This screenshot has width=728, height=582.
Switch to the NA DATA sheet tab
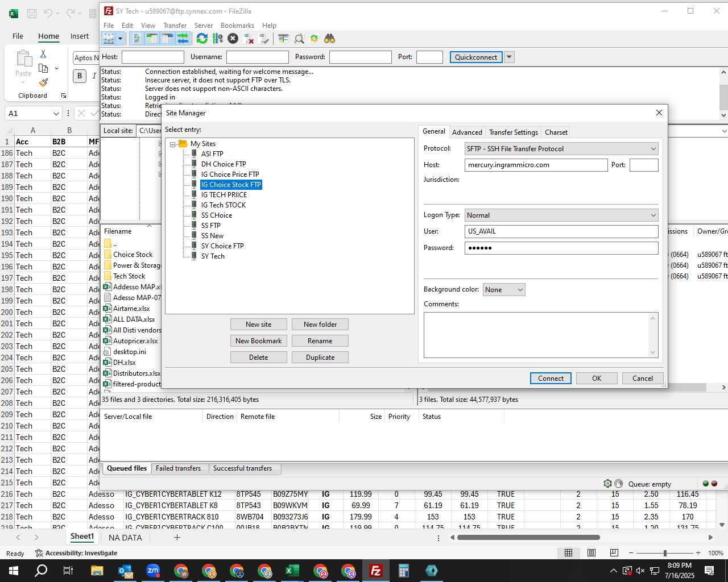pyautogui.click(x=125, y=538)
